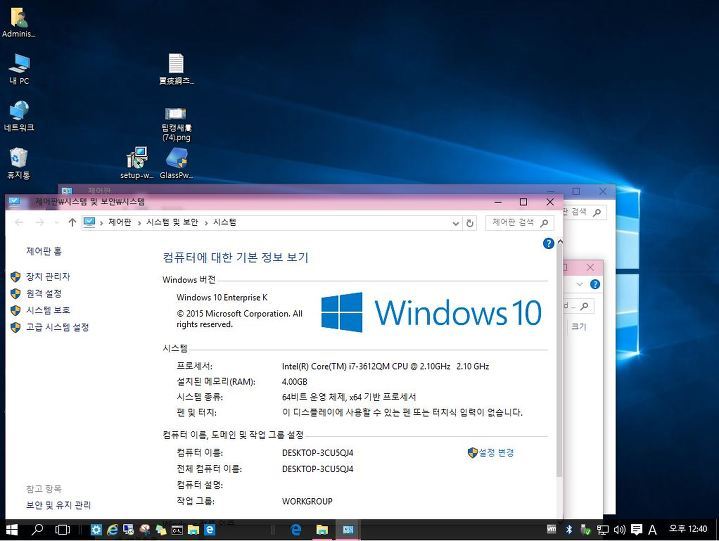
Task: Open help icon in small background window
Action: [595, 284]
